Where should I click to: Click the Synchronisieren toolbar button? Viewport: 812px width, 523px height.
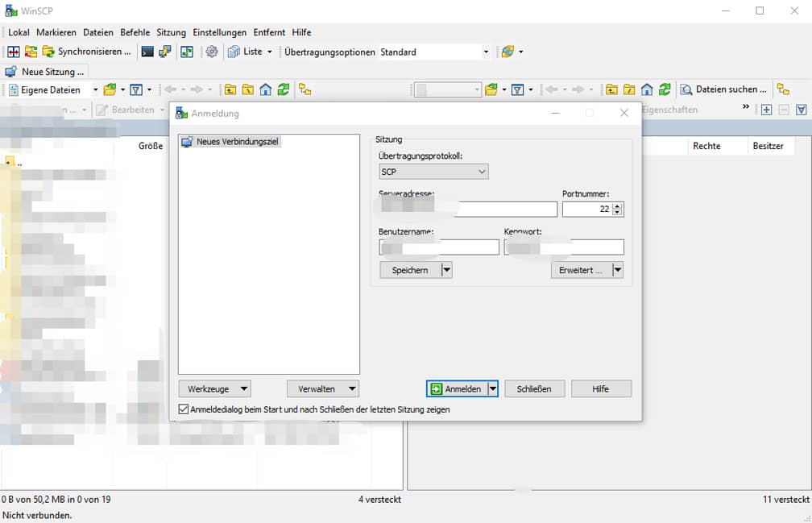point(86,52)
